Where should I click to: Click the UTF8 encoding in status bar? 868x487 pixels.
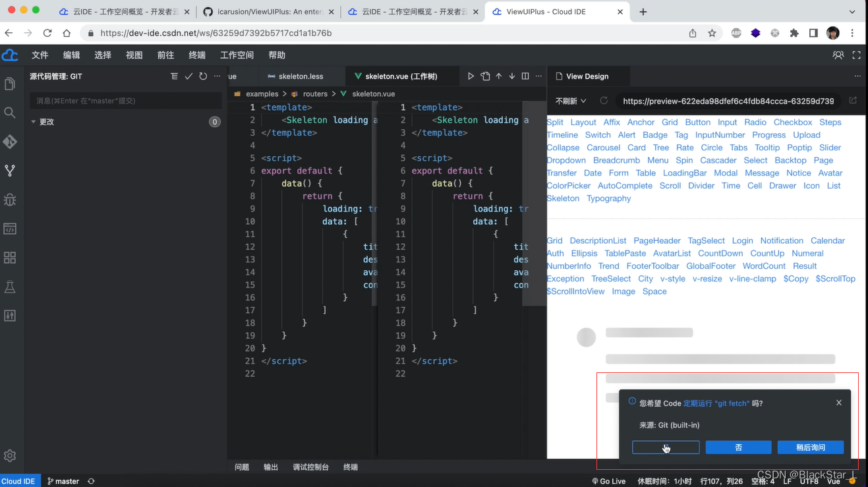tap(809, 481)
